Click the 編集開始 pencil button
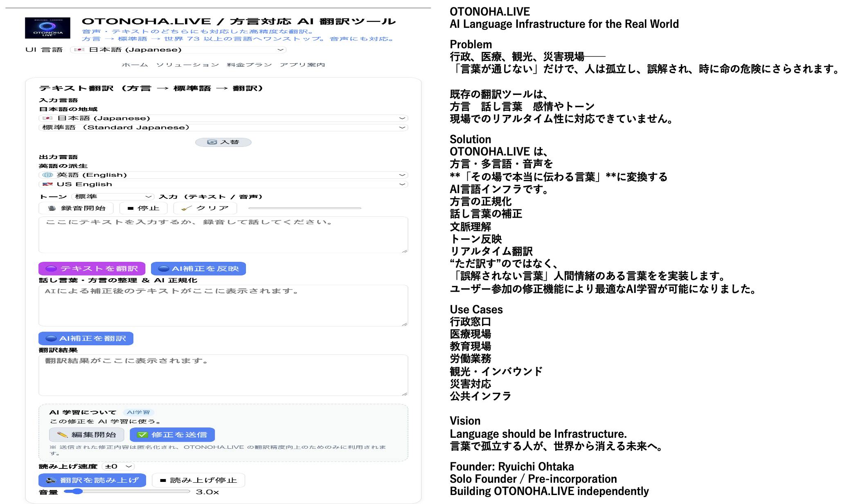This screenshot has width=847, height=504. 86,435
